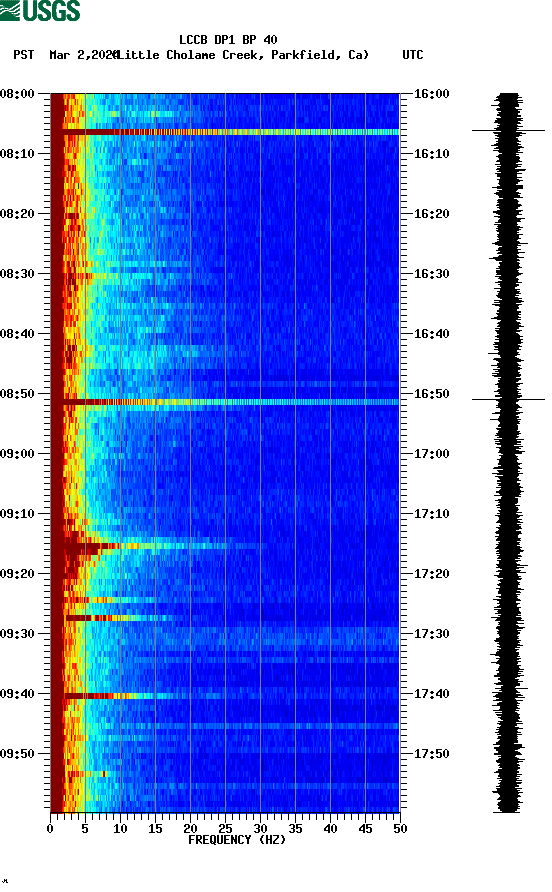552x892 pixels.
Task: Click the 09:30 PST time label
Action: coord(18,634)
